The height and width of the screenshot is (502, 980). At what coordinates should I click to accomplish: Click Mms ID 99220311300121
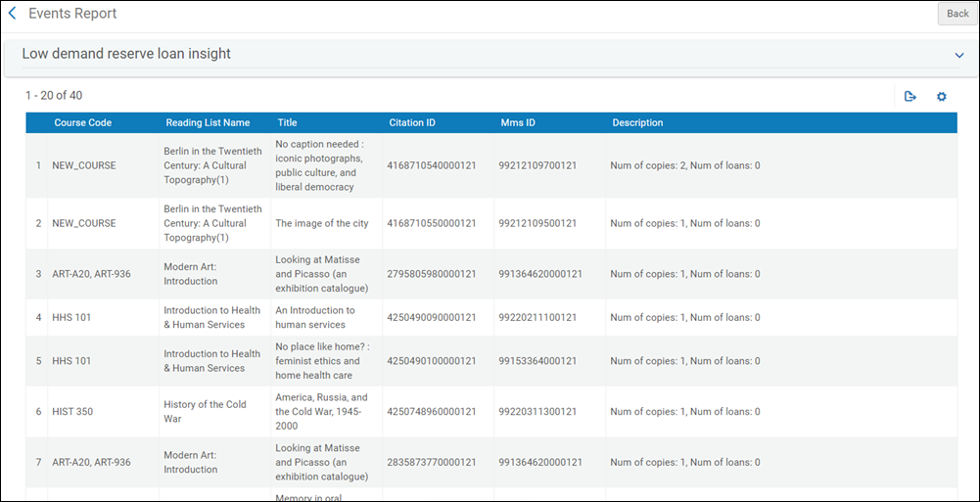tap(537, 411)
